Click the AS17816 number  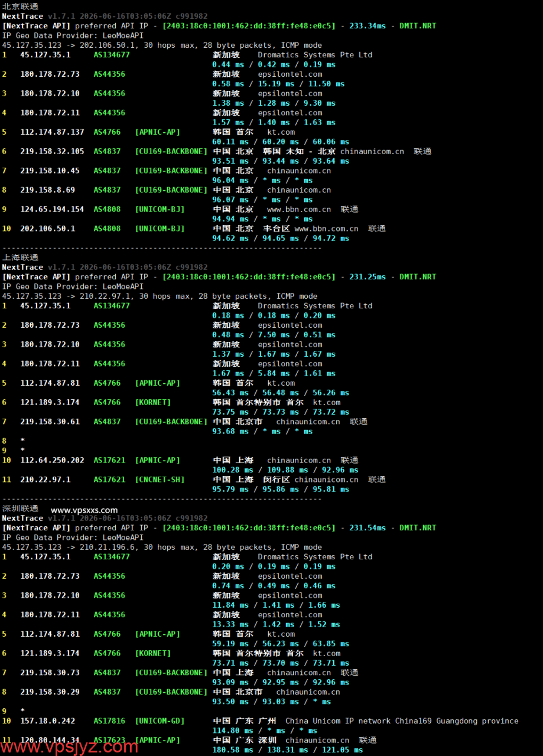109,721
